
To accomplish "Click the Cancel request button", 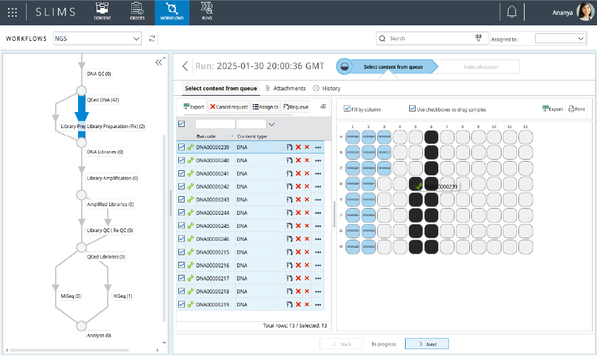I will click(x=229, y=106).
